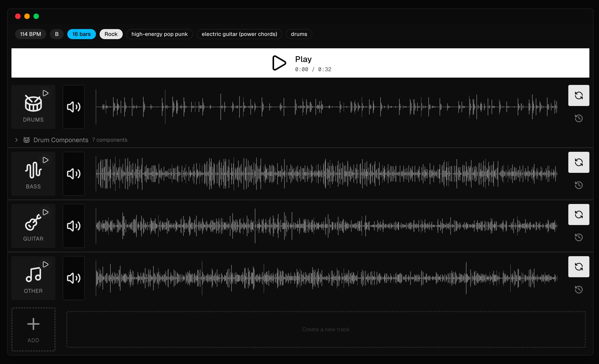Screen dimensions: 599x364
Task: Preview the Guitar track with its small play icon
Action: (46, 212)
